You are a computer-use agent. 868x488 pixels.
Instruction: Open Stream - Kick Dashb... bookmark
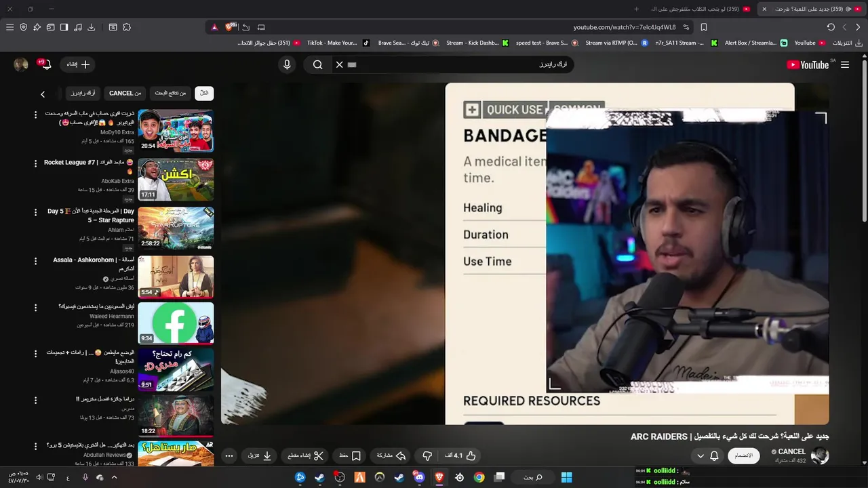click(477, 43)
